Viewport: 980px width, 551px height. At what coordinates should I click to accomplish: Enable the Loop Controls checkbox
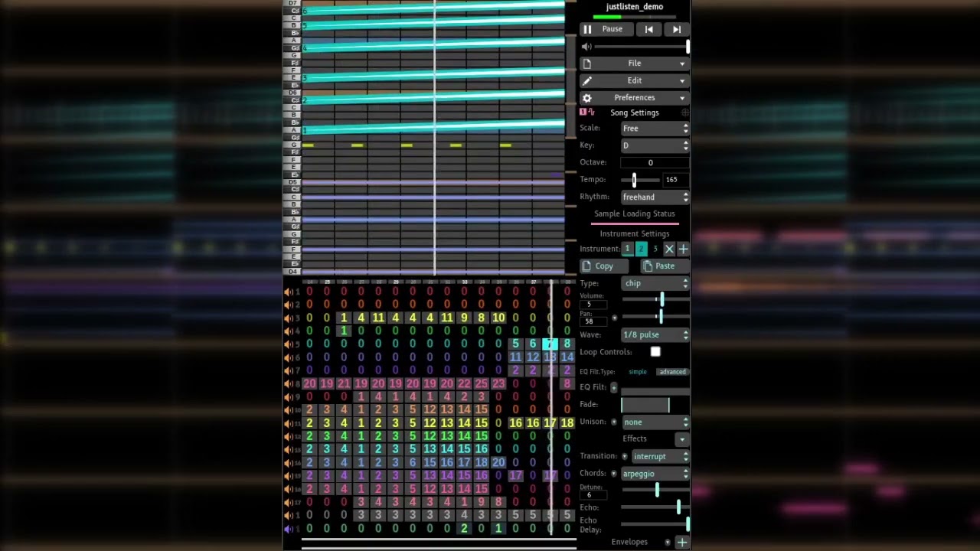655,352
